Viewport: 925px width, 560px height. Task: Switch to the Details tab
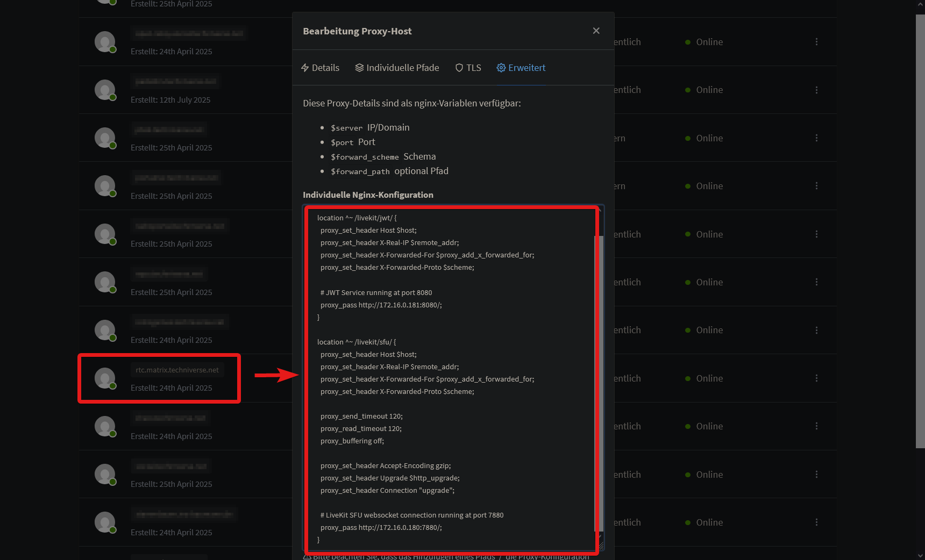[321, 68]
